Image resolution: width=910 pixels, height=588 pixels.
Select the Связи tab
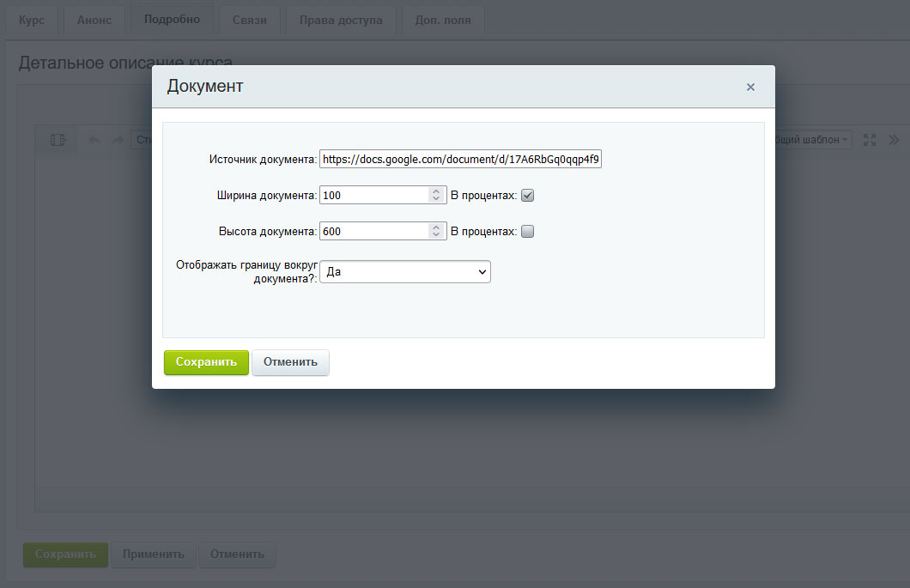point(250,21)
